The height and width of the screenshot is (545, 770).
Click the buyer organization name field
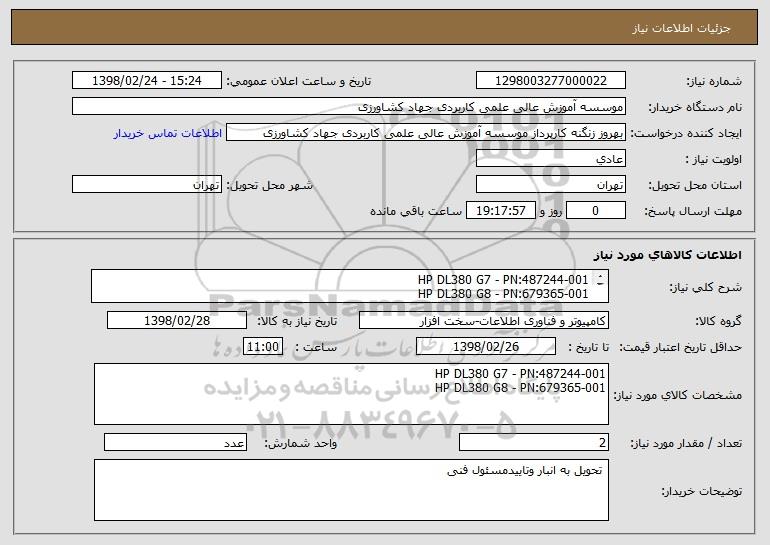(349, 106)
